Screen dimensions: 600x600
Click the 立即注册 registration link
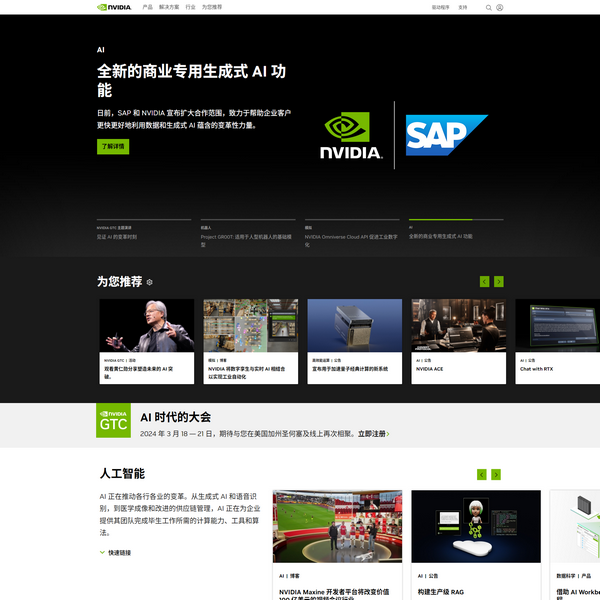coord(372,434)
